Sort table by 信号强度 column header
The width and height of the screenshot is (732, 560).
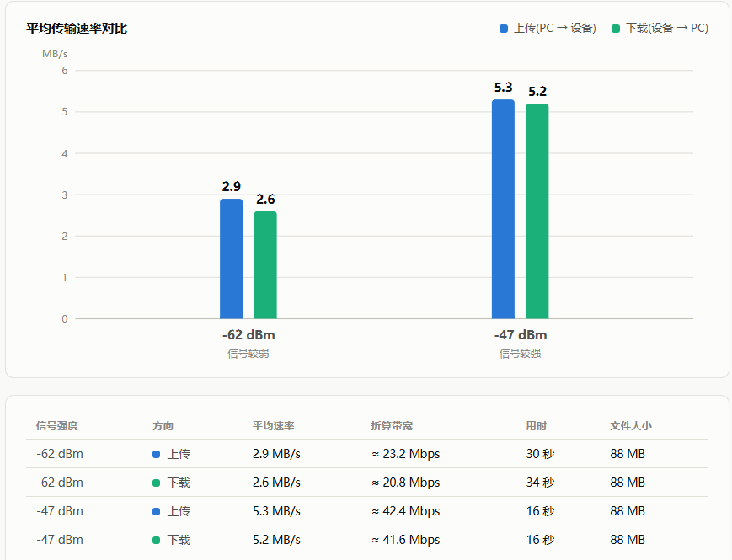[57, 425]
